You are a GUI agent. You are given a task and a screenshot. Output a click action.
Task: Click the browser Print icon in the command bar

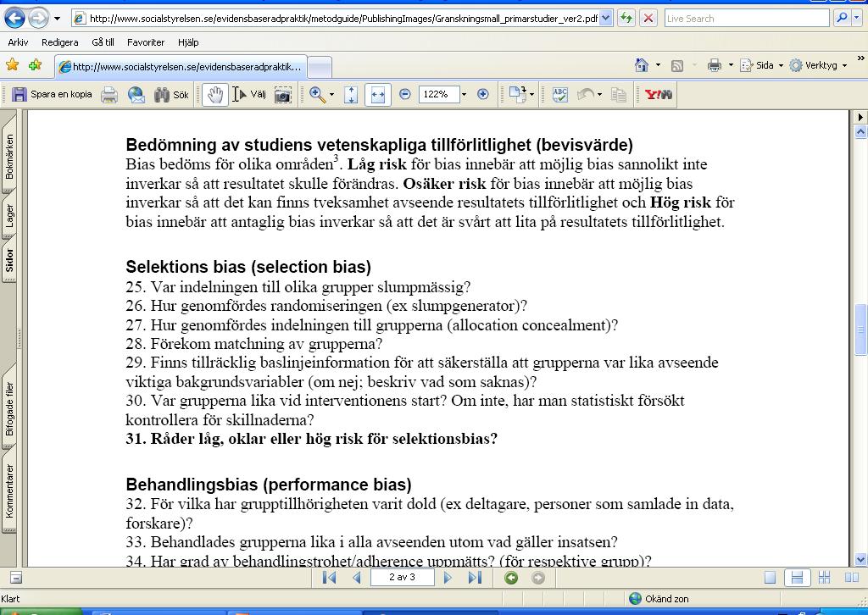tap(715, 65)
